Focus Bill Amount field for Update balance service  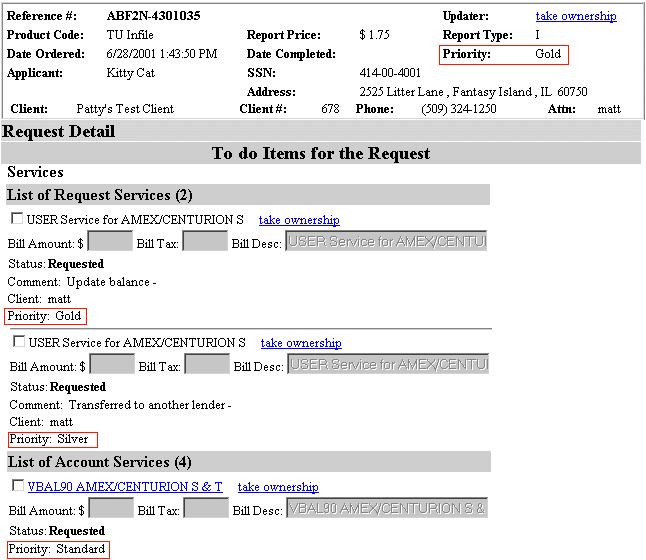(x=110, y=241)
